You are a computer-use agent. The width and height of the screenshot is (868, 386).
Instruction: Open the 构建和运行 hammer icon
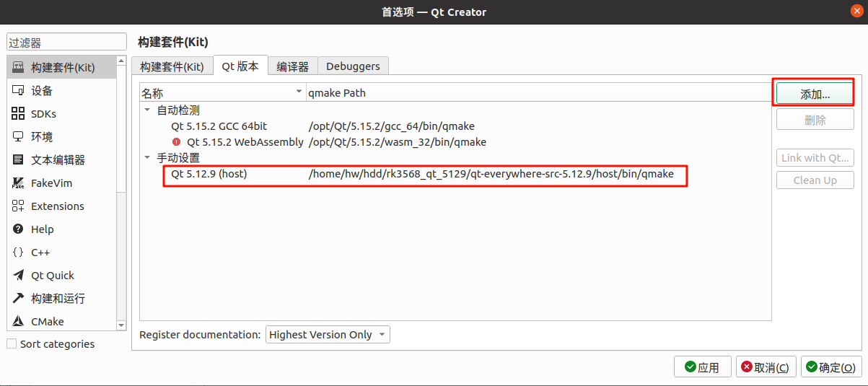tap(18, 299)
